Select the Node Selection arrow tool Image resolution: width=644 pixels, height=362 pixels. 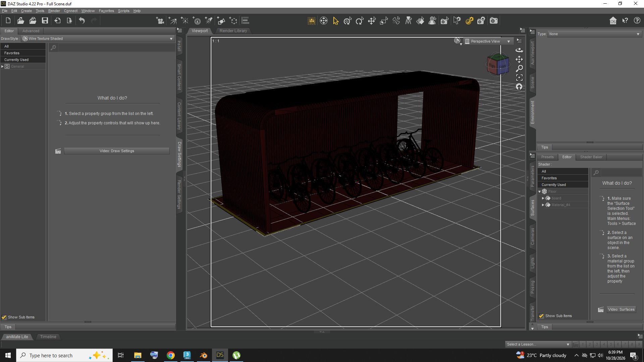(x=336, y=21)
